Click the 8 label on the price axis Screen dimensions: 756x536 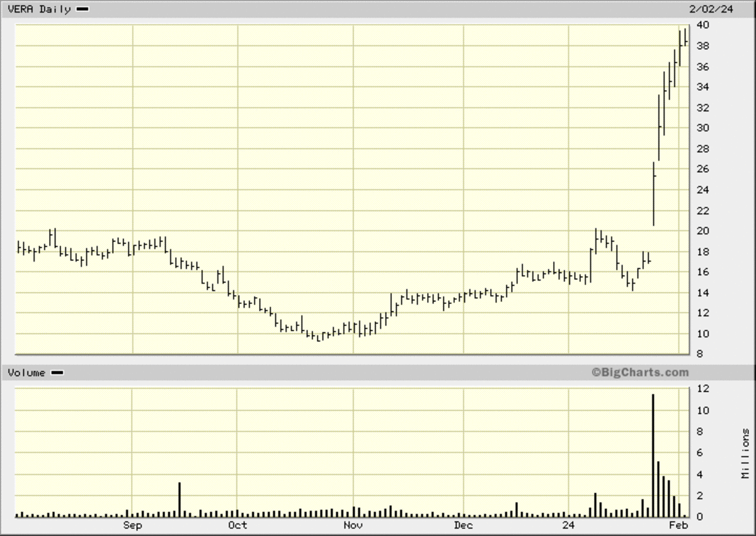point(700,354)
